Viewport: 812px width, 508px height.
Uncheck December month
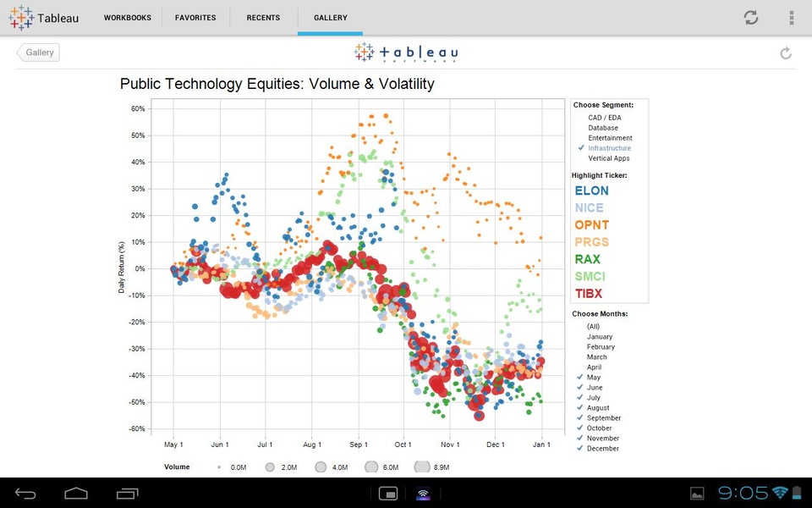(602, 449)
